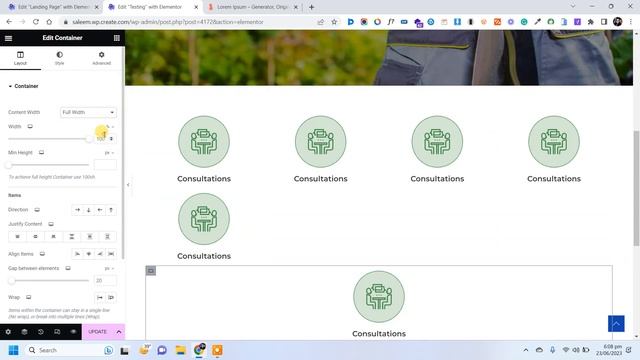The width and height of the screenshot is (640, 360).
Task: Click the Align Items responsive device icon
Action: click(x=42, y=254)
